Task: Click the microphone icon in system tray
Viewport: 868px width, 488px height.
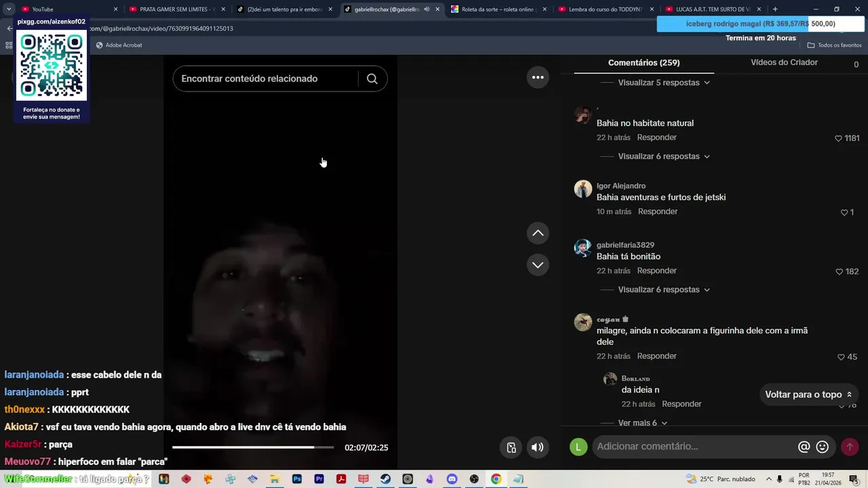Action: [x=779, y=479]
